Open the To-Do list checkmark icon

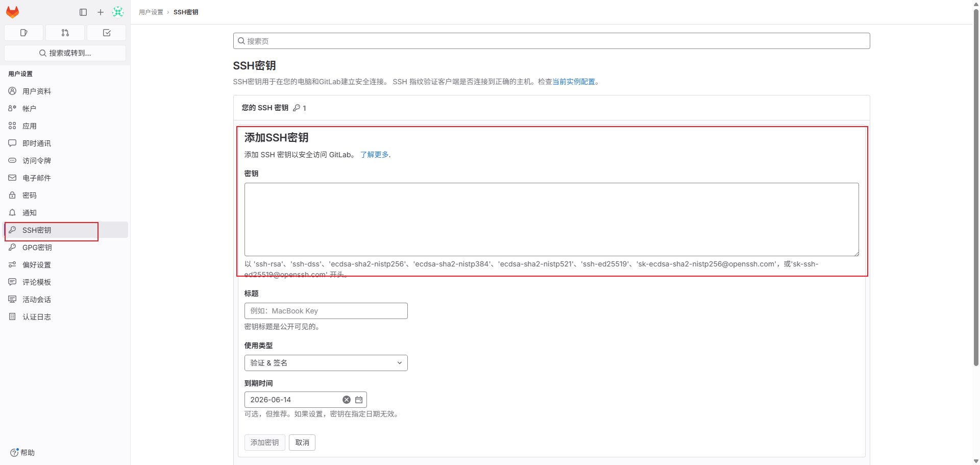106,32
